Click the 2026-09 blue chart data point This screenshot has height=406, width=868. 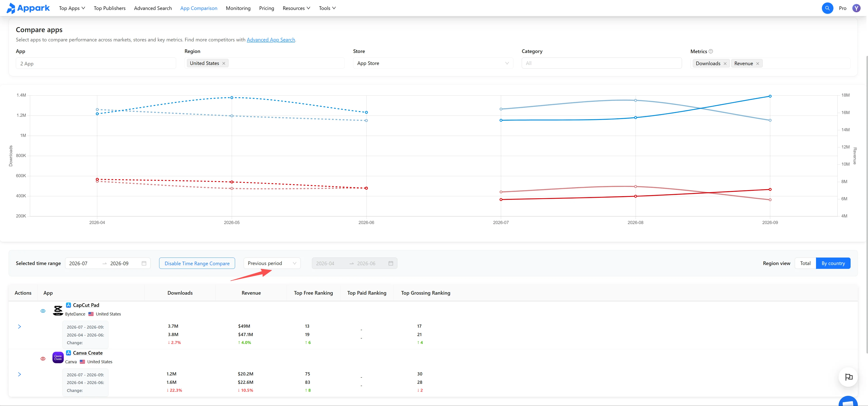pos(770,96)
